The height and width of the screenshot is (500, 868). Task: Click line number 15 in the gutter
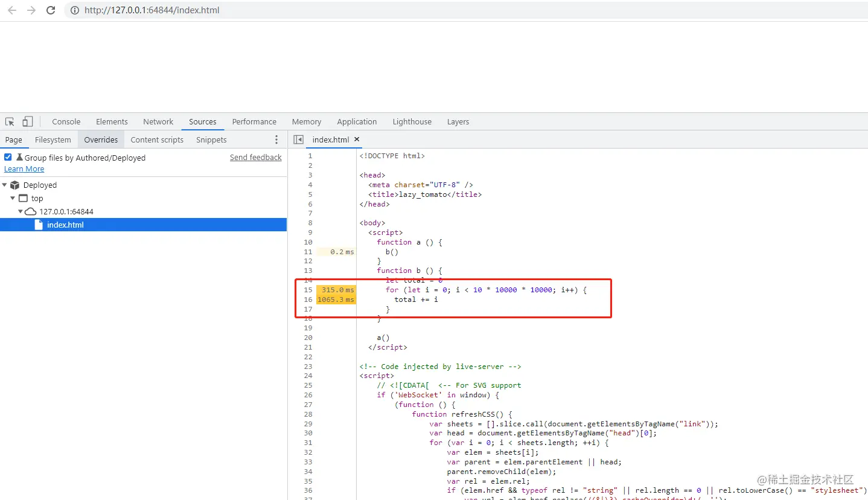[308, 290]
